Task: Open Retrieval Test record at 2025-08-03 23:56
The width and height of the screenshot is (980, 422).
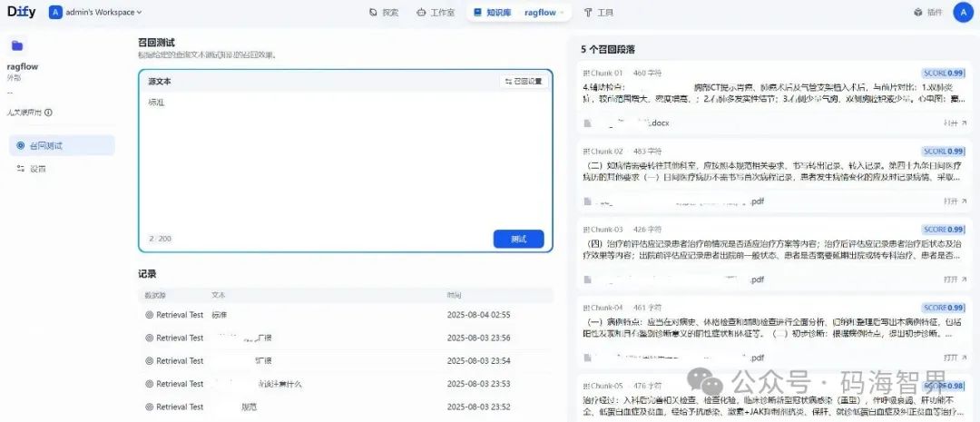Action: click(345, 338)
